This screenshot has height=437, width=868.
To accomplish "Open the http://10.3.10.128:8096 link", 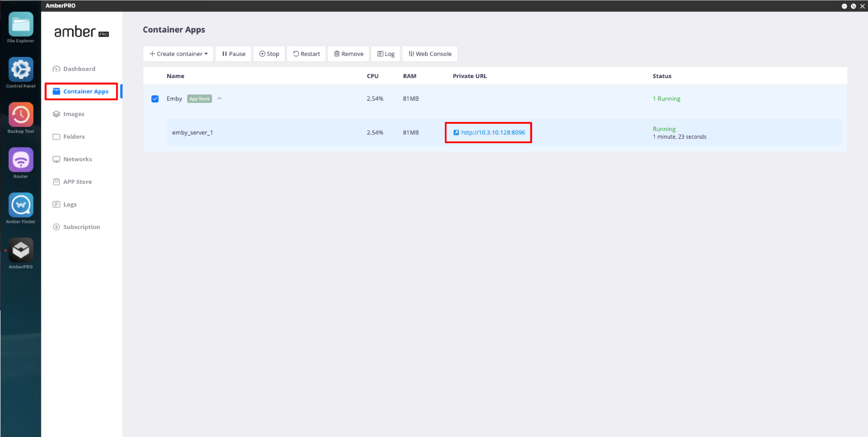I will coord(493,132).
